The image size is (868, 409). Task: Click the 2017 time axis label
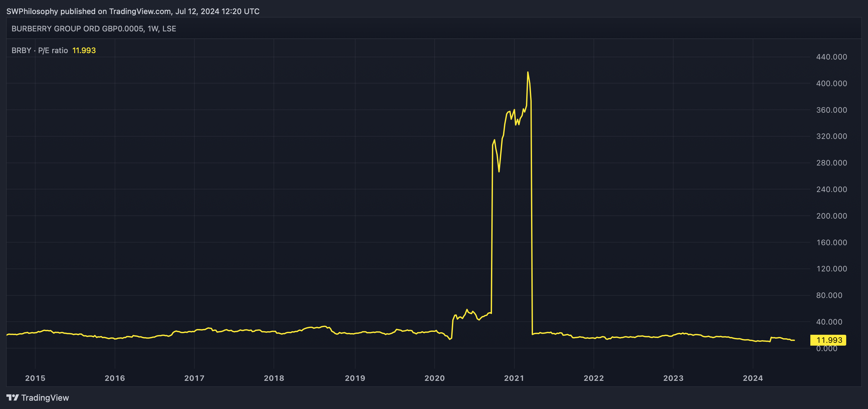pos(194,378)
